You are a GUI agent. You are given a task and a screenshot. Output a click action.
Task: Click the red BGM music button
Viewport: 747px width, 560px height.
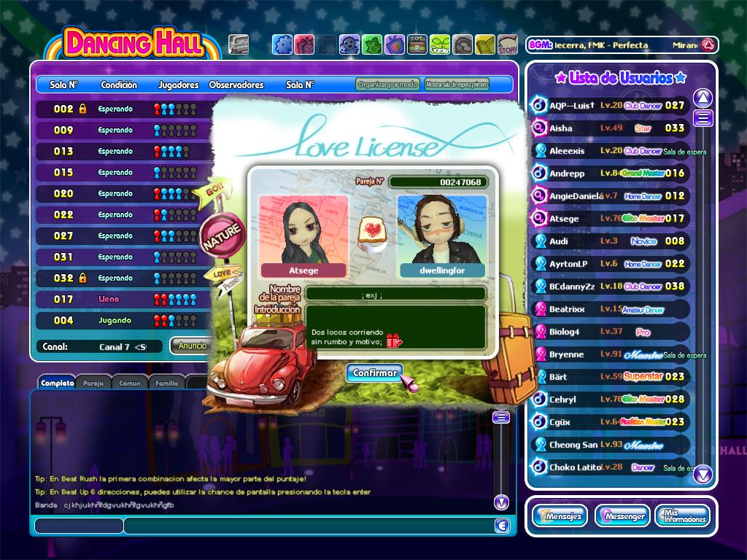tap(708, 44)
